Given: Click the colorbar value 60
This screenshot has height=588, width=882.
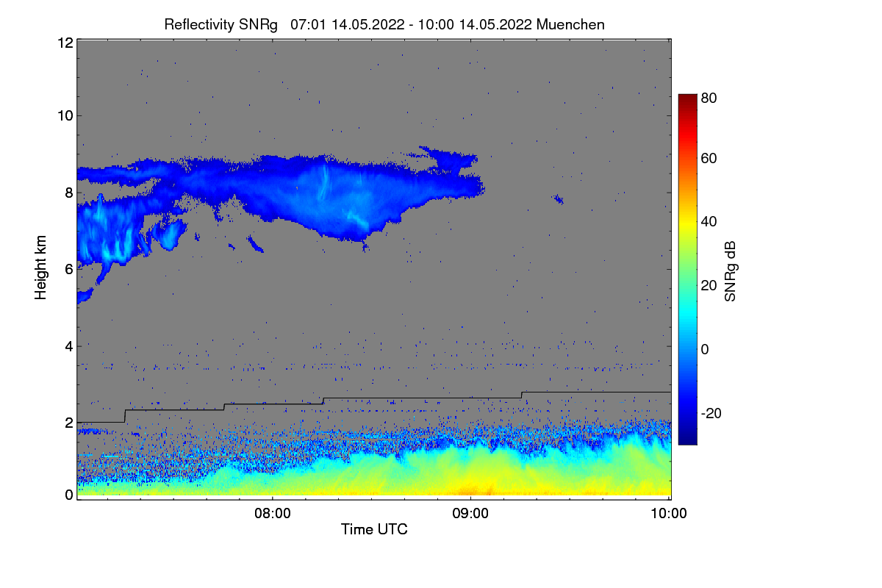Looking at the screenshot, I should (x=709, y=158).
